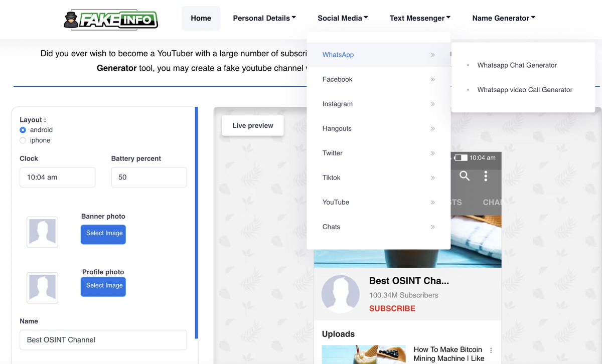Open the Personal Details dropdown
This screenshot has height=364, width=602.
coord(264,18)
